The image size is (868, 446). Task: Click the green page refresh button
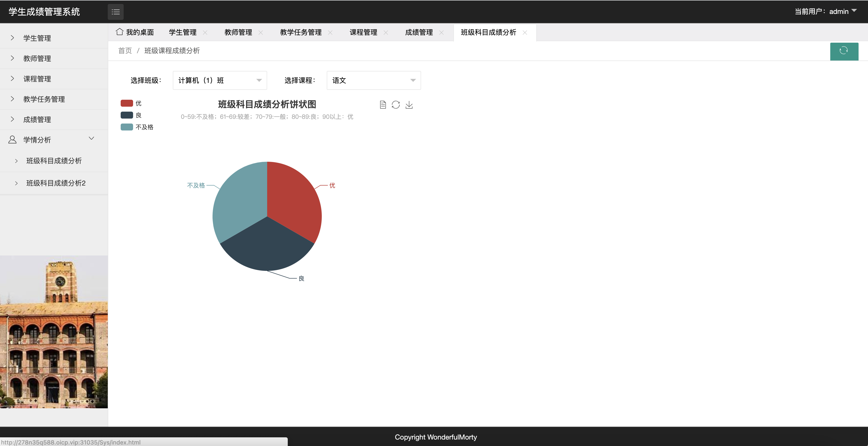844,51
